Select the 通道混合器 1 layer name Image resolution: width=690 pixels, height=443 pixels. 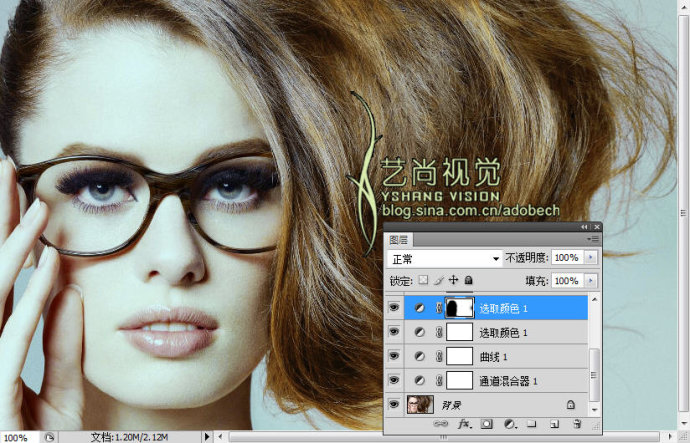click(508, 381)
